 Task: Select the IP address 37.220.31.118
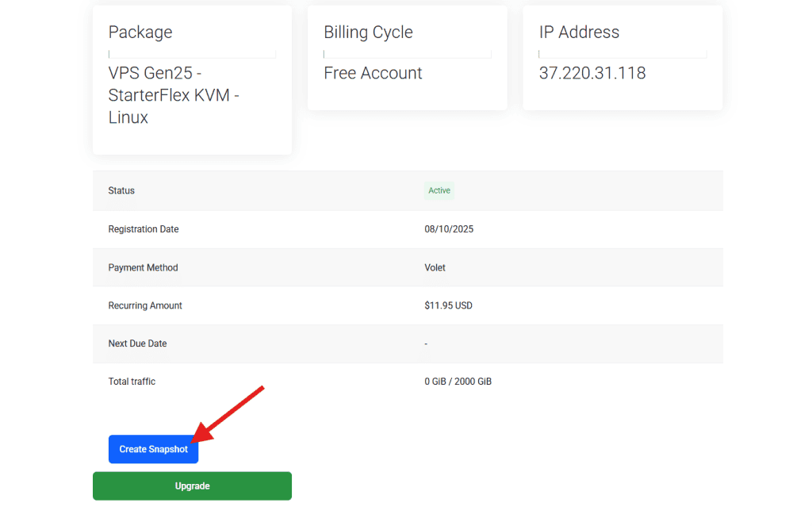592,73
